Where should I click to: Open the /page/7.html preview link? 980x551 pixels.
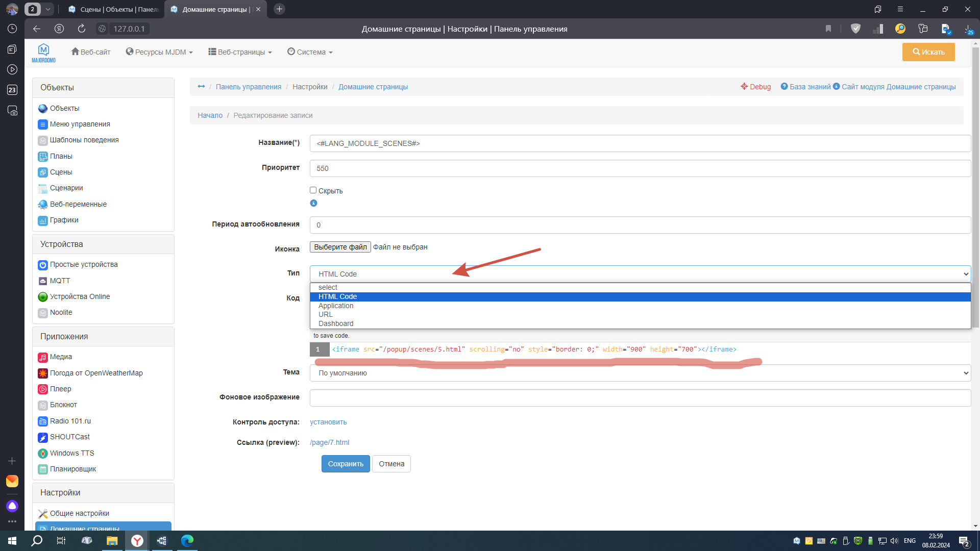coord(330,442)
